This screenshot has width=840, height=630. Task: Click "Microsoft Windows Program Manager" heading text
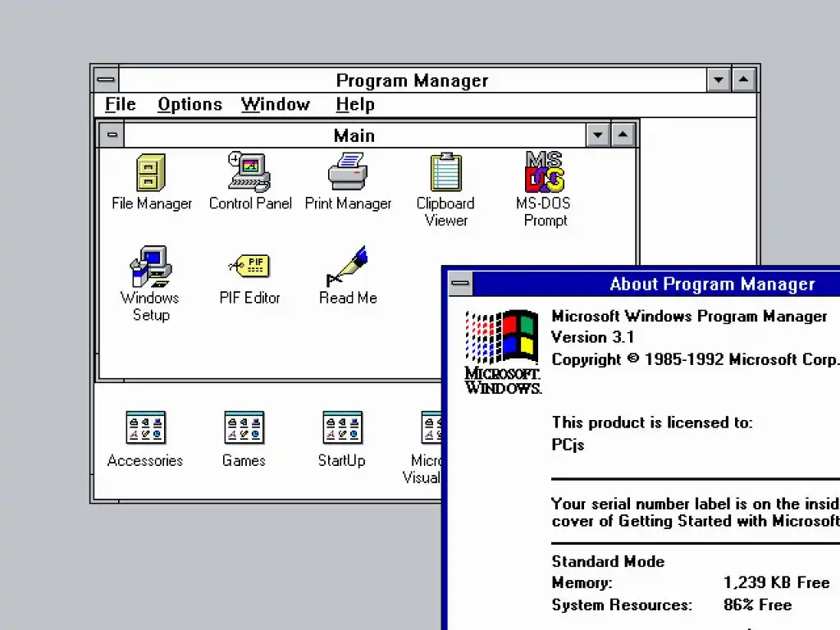(x=689, y=316)
